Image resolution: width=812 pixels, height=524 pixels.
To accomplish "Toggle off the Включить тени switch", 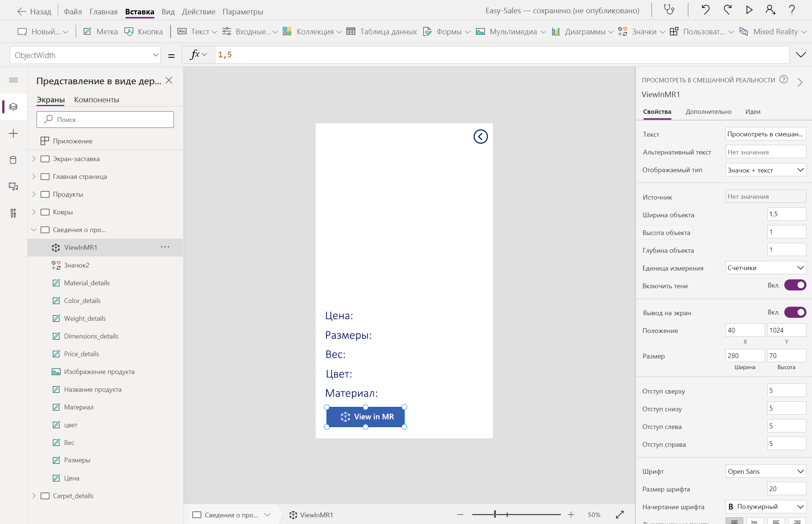I will pyautogui.click(x=795, y=285).
